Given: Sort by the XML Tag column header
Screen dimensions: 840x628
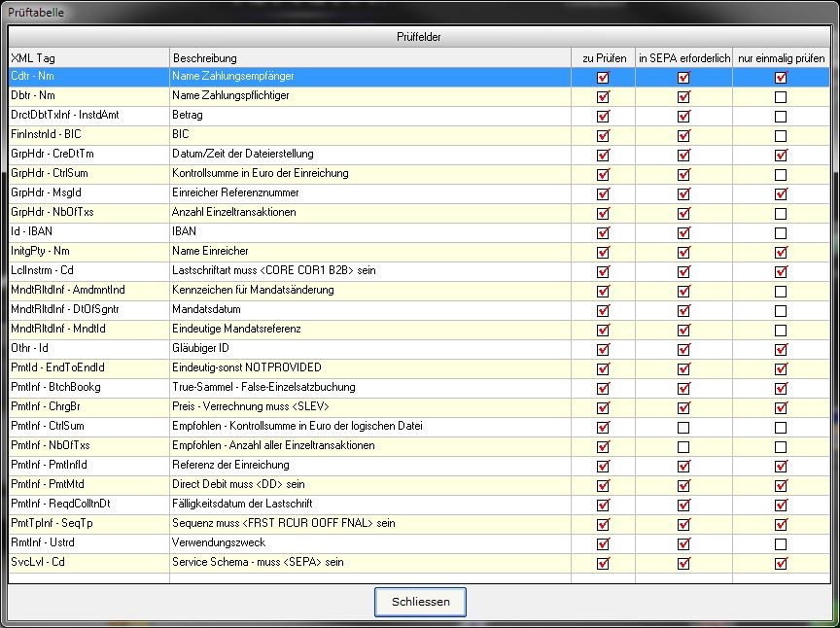Looking at the screenshot, I should click(x=88, y=58).
